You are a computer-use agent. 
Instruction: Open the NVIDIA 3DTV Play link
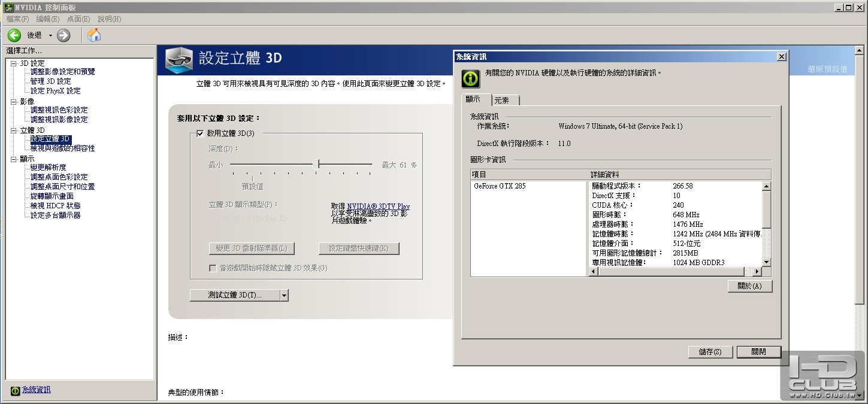point(379,206)
